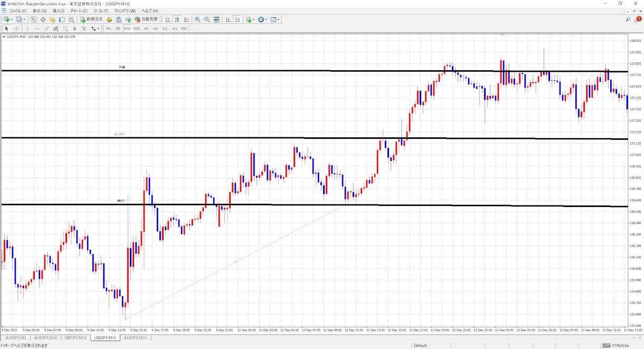Switch timeframe to D1
644x349 pixels.
coord(165,29)
